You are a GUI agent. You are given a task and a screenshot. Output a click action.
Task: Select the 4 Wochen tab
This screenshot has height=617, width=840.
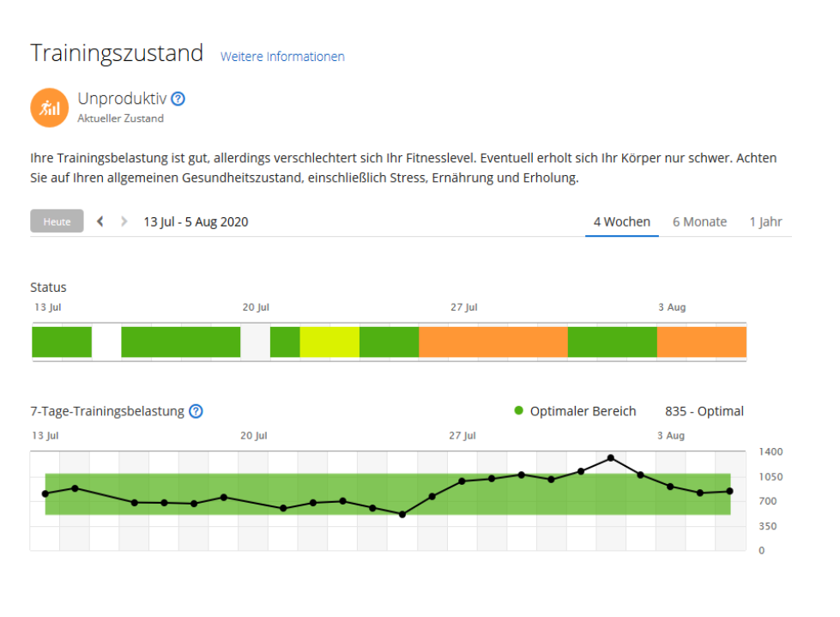point(621,221)
